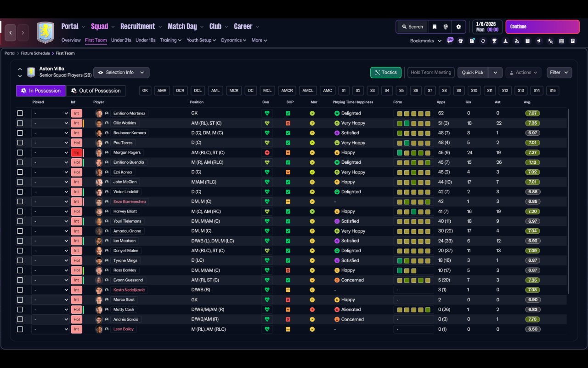Open the settings gear icon
Viewport: 588px width, 368px height.
458,27
